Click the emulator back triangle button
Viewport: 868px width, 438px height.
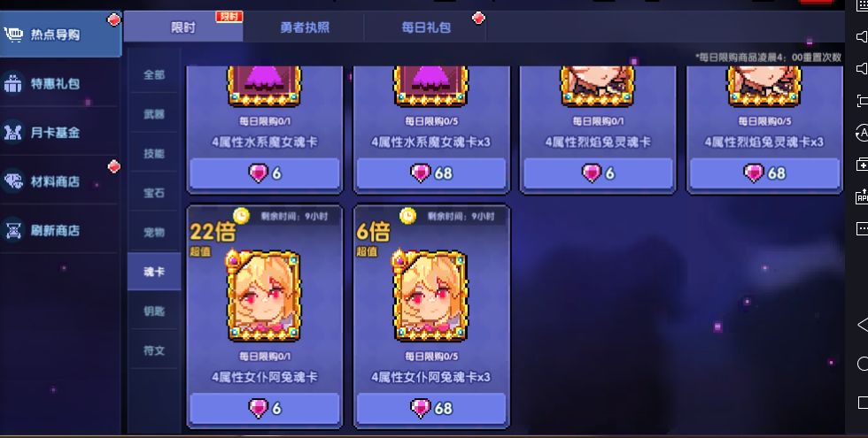coord(861,325)
